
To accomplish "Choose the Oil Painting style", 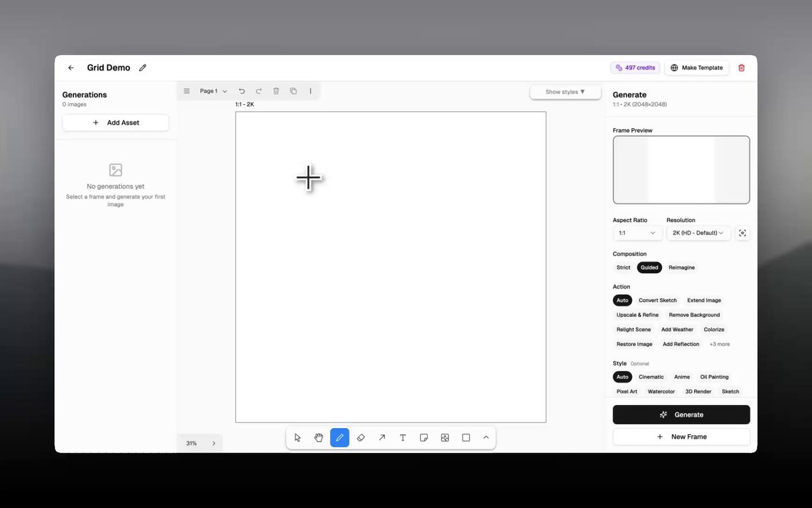I will [x=715, y=377].
